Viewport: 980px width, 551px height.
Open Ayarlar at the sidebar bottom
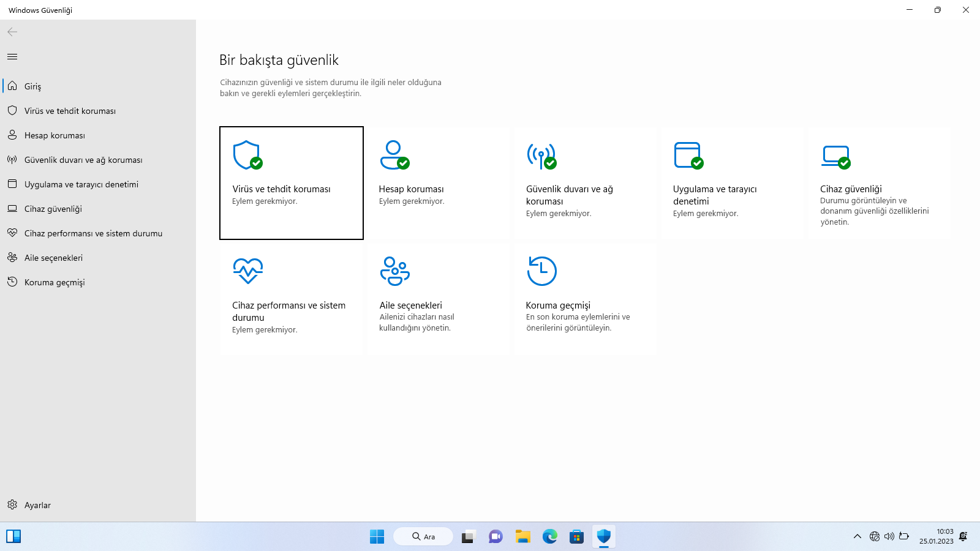pyautogui.click(x=37, y=505)
